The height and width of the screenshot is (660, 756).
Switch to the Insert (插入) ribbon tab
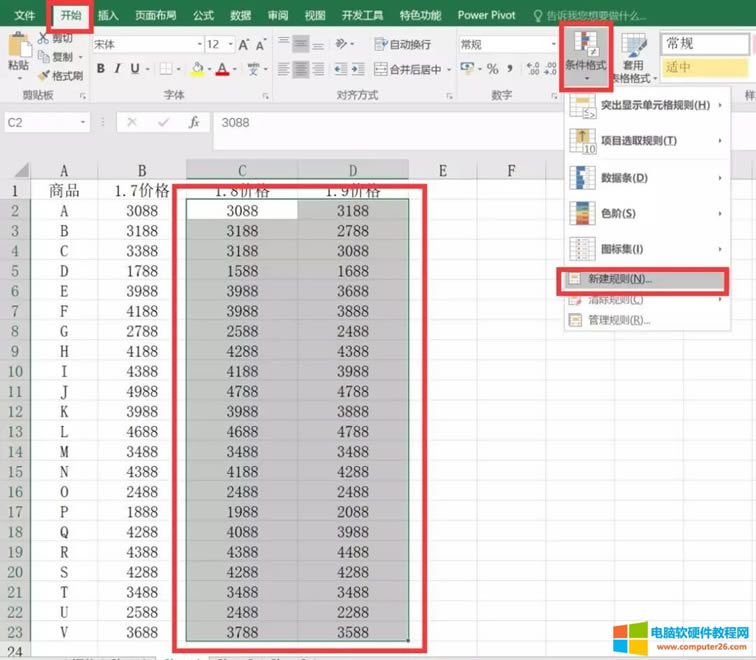tap(108, 16)
